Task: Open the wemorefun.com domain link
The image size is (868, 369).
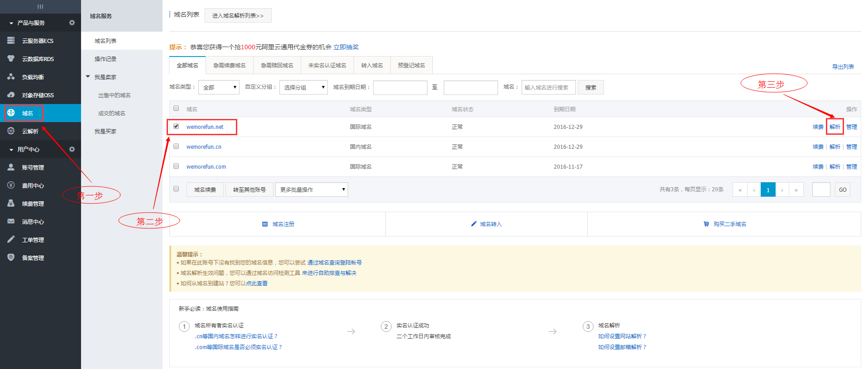Action: 206,166
